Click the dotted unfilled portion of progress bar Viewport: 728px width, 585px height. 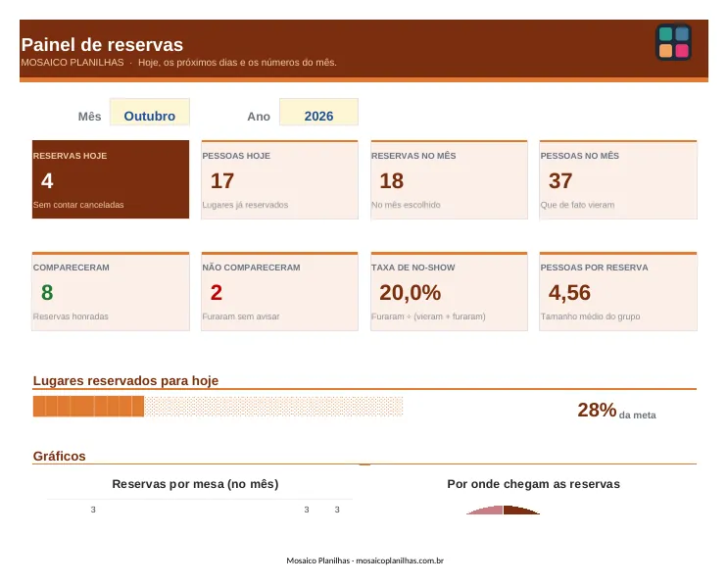click(273, 407)
